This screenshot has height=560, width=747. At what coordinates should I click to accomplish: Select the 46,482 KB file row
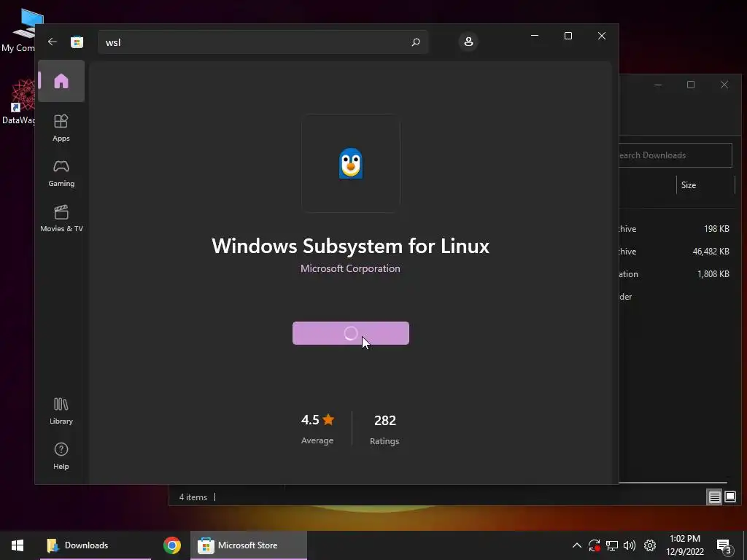(x=677, y=252)
